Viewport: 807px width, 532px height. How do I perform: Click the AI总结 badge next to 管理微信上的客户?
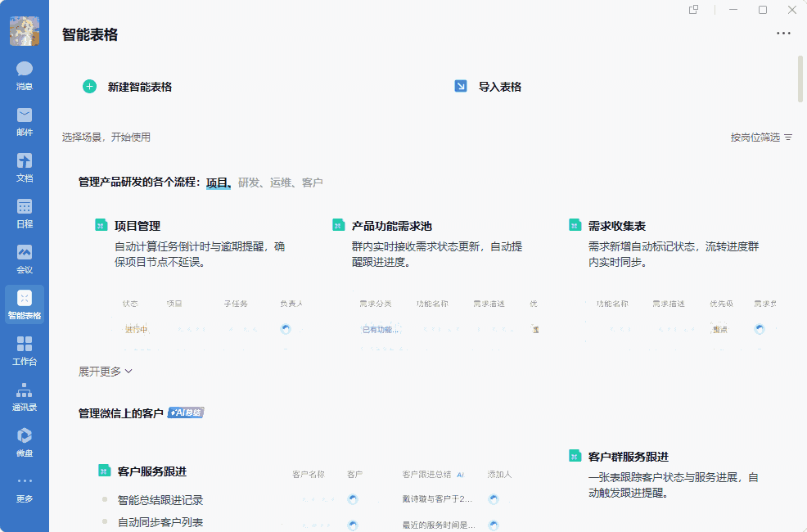(185, 413)
